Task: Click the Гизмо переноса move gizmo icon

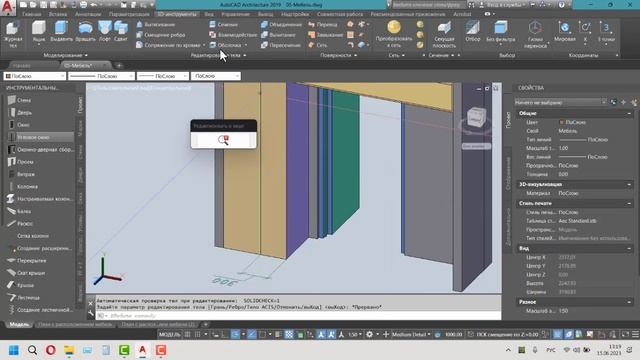Action: (535, 34)
